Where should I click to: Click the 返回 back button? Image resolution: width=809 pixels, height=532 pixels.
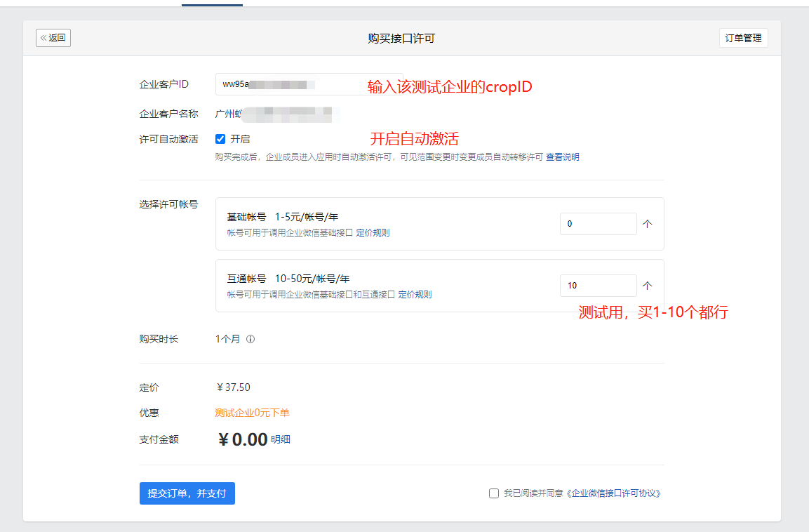tap(53, 38)
